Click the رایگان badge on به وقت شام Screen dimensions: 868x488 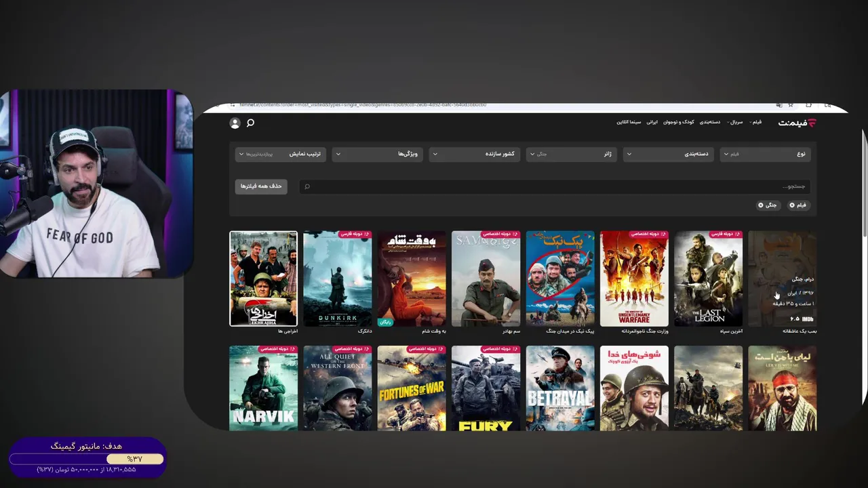pyautogui.click(x=386, y=322)
